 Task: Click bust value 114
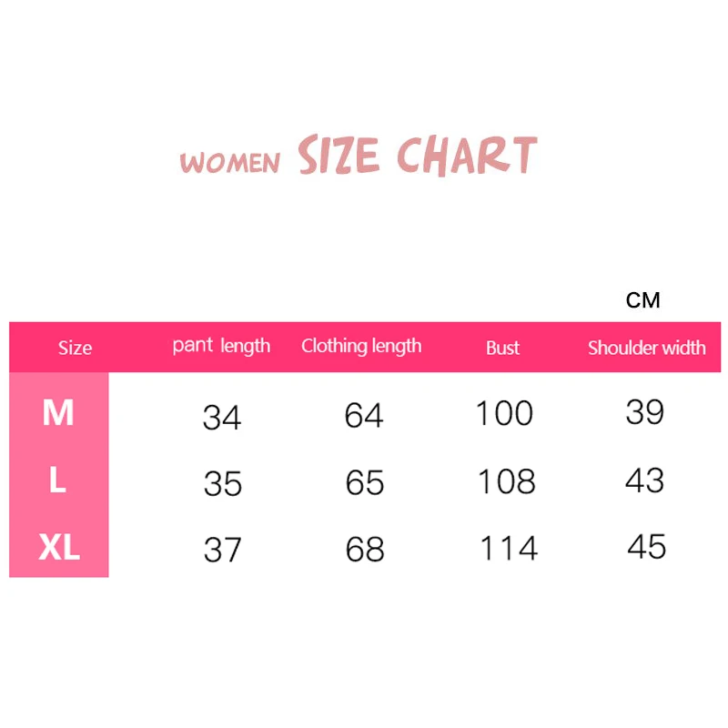click(x=509, y=549)
